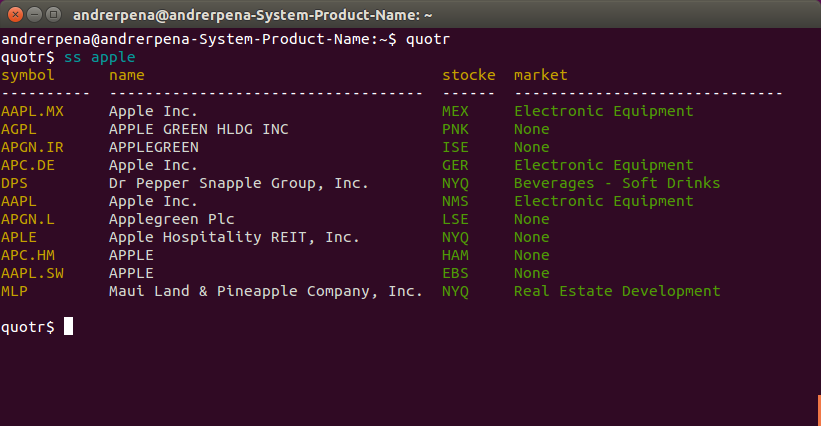
Task: Click the 'market' column header
Action: point(540,75)
